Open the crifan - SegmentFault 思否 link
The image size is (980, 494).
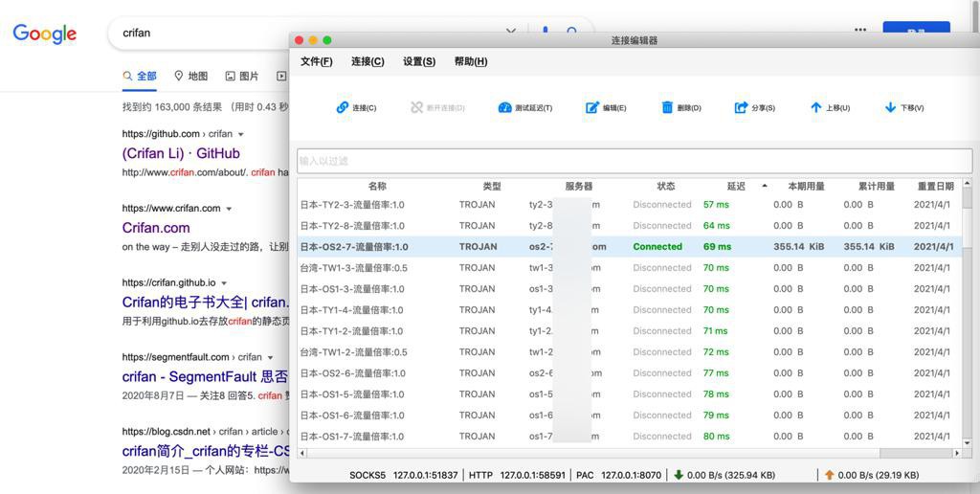tap(205, 376)
